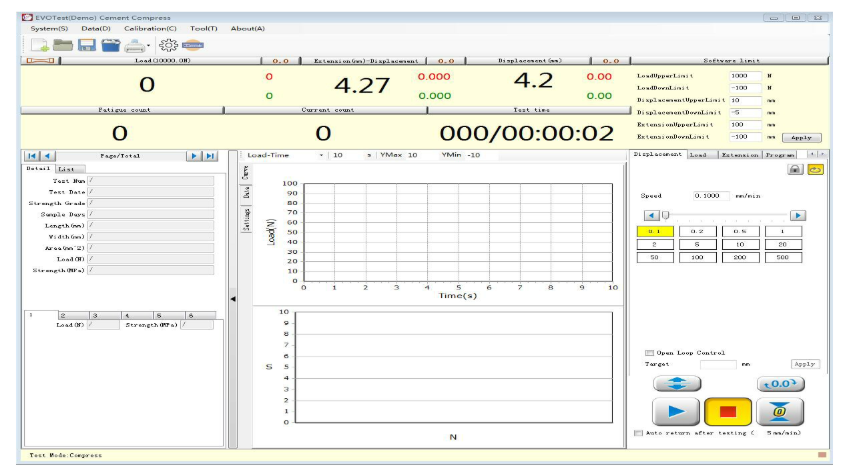Open the Data(D) menu
The image size is (842, 467).
(x=96, y=28)
